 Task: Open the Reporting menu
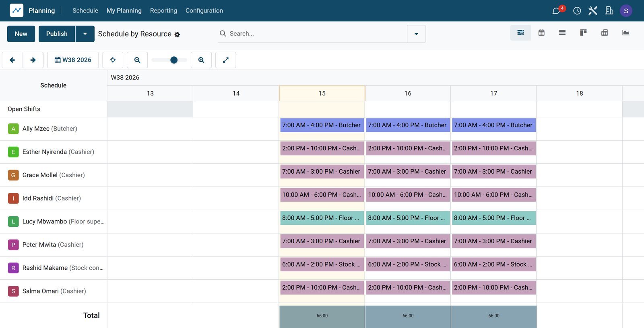[163, 11]
